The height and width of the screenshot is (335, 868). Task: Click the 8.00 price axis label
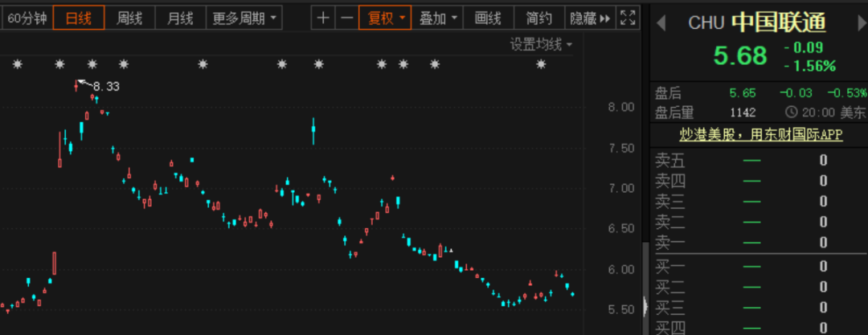(620, 108)
